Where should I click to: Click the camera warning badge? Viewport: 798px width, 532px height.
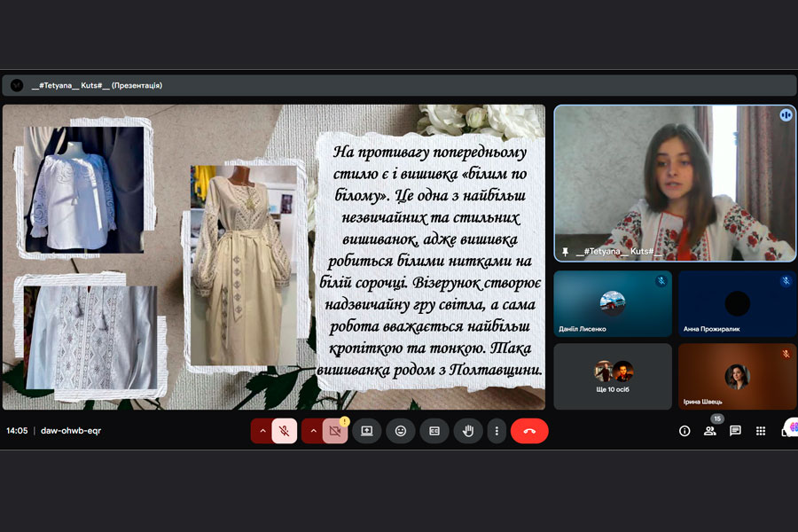345,421
